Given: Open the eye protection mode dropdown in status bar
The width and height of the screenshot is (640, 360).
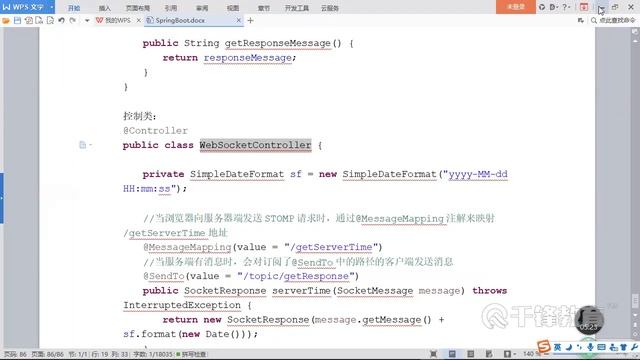Looking at the screenshot, I should click(x=509, y=354).
